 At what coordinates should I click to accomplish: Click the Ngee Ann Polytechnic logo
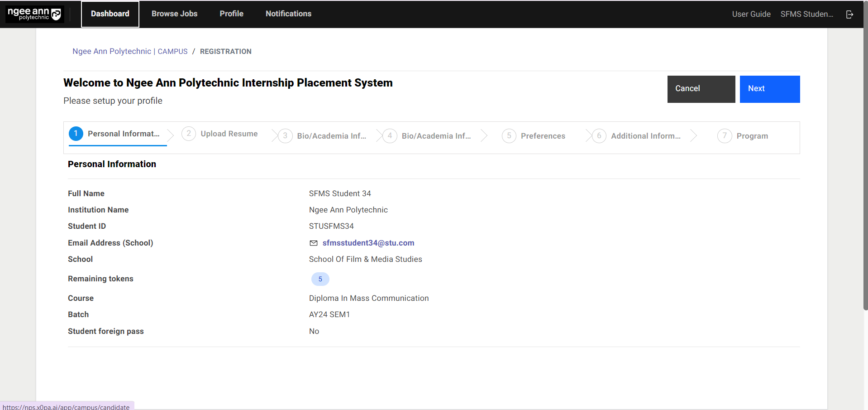click(34, 14)
